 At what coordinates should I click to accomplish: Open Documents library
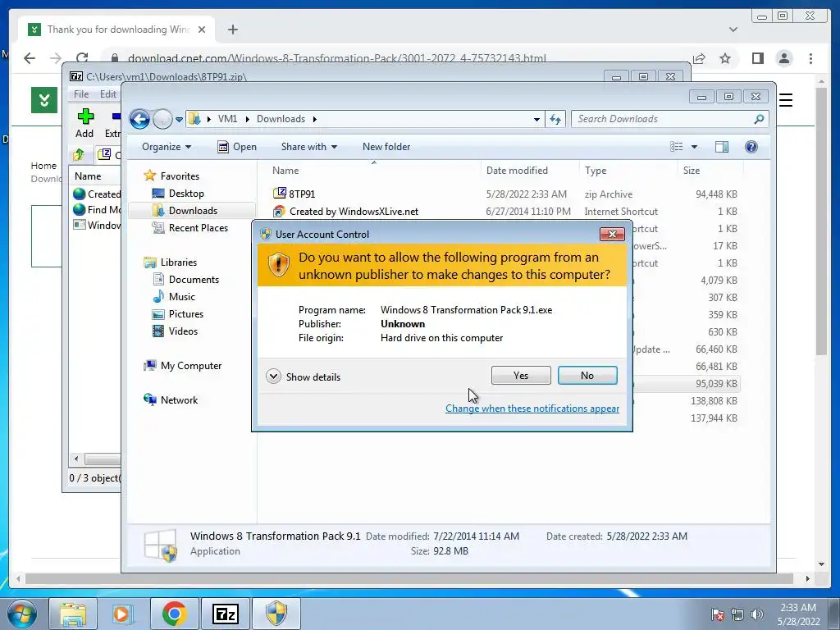193,279
